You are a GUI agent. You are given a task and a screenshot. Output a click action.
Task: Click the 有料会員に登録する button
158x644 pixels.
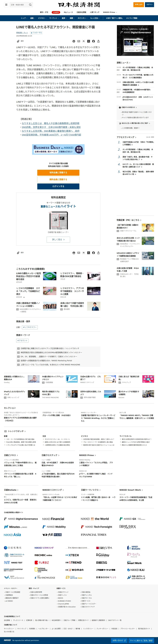click(58, 173)
